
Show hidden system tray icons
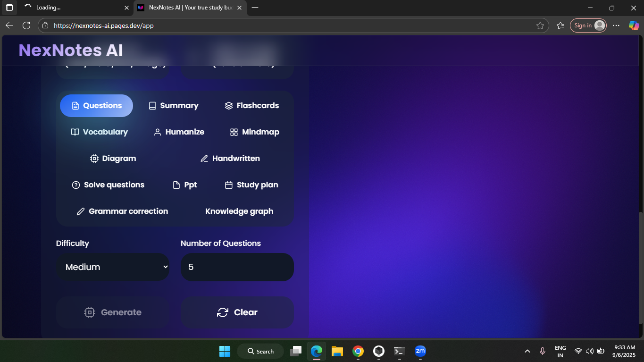pos(527,351)
